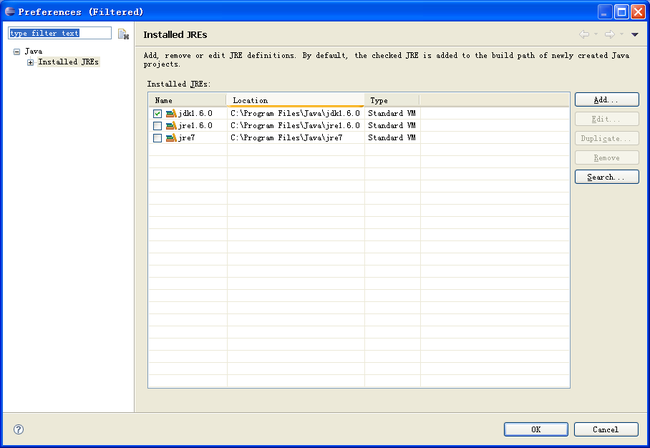650x448 pixels.
Task: Click location C:\Program Files\Java\jre7
Action: (x=286, y=138)
